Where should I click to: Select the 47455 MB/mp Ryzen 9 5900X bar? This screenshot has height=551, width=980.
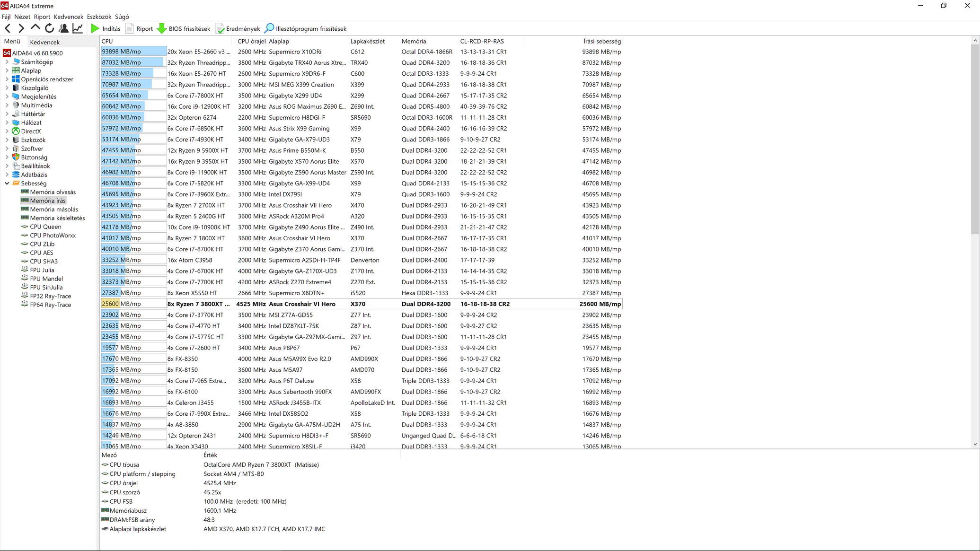133,150
